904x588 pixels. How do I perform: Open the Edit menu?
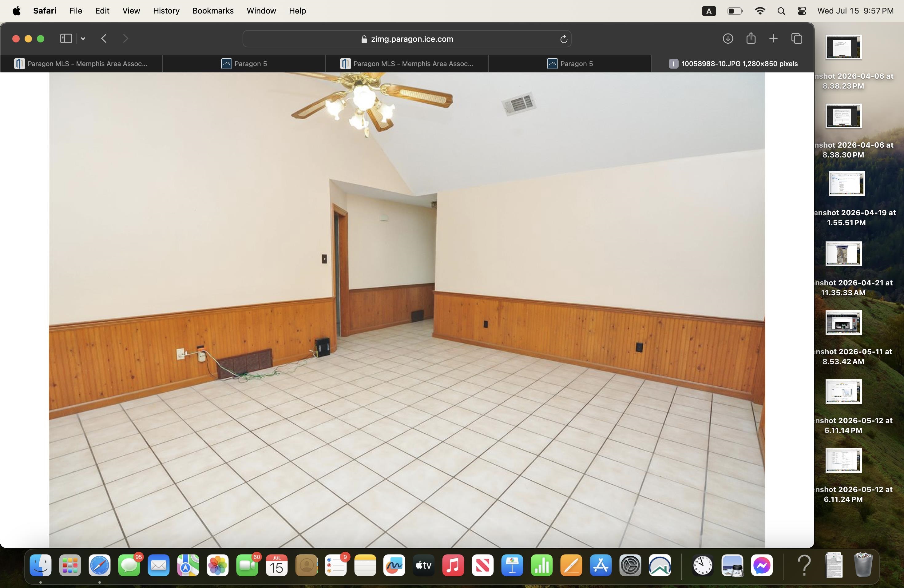(x=102, y=11)
